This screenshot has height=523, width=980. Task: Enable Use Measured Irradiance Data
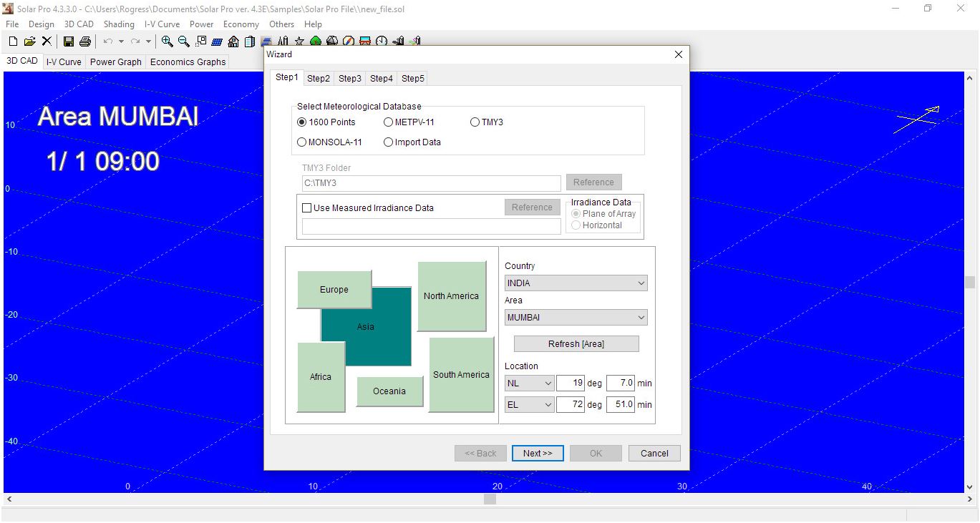307,207
